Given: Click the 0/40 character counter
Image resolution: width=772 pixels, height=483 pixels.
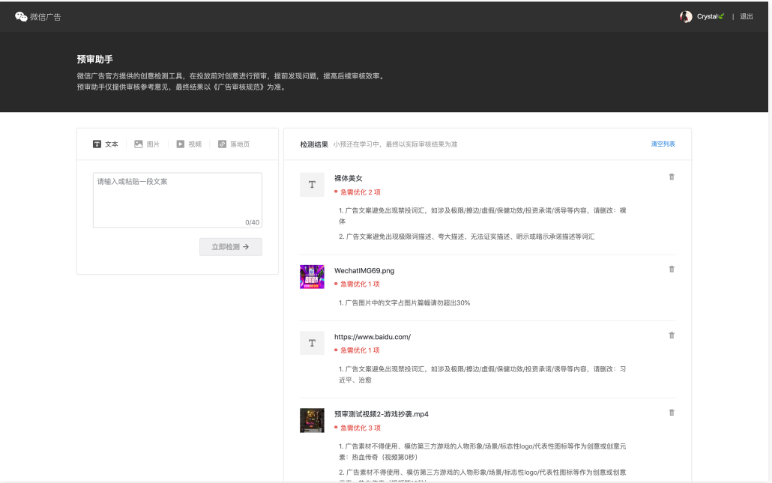Looking at the screenshot, I should [x=252, y=223].
